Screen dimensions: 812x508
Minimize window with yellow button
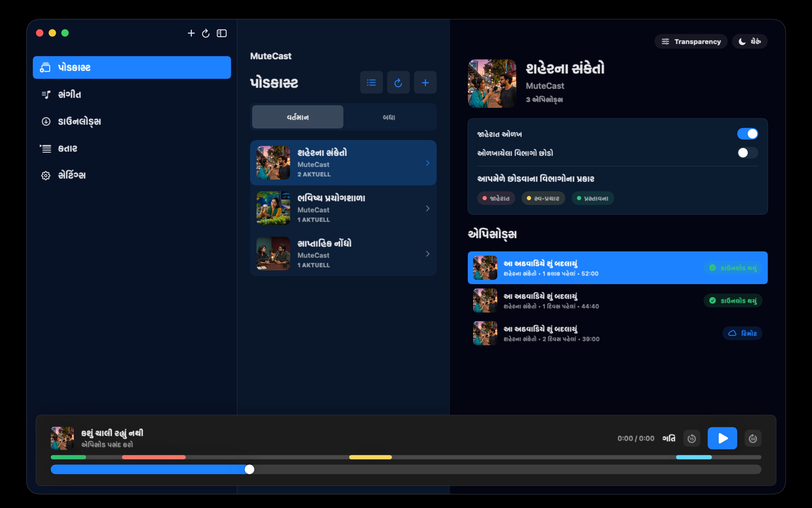tap(52, 33)
